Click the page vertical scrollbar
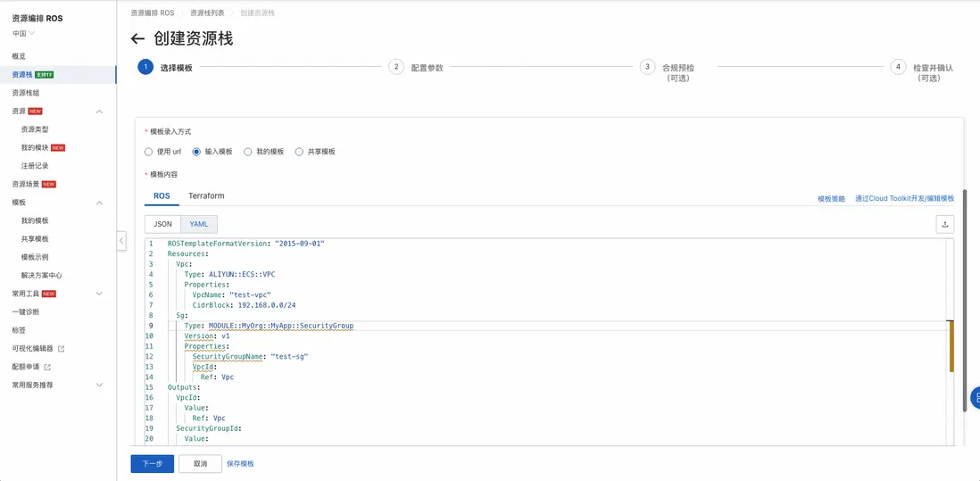Image resolution: width=980 pixels, height=481 pixels. (x=966, y=300)
